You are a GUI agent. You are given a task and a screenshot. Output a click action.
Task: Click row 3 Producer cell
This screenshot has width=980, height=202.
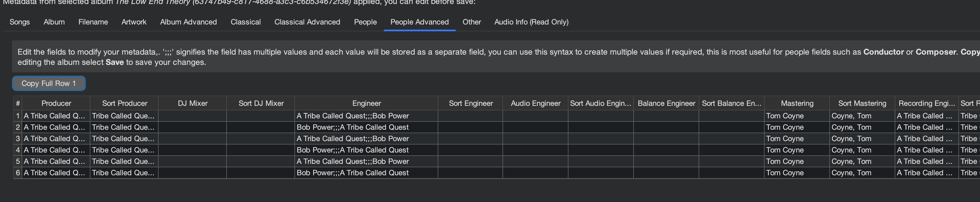tap(56, 139)
